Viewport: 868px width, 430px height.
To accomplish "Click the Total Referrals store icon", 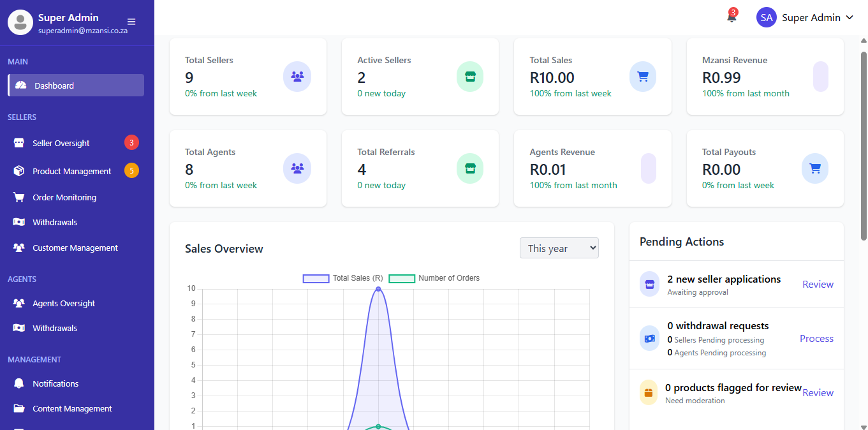I will pos(470,168).
